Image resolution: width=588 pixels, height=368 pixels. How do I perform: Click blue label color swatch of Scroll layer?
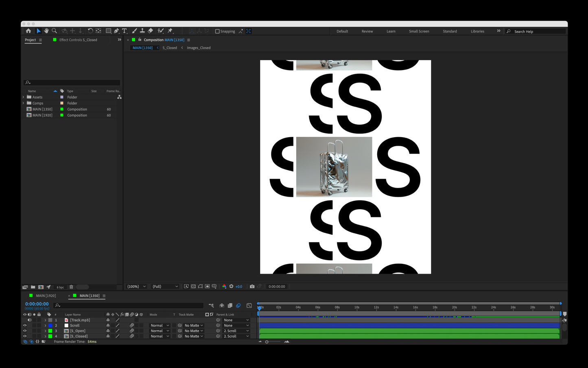[x=50, y=325]
